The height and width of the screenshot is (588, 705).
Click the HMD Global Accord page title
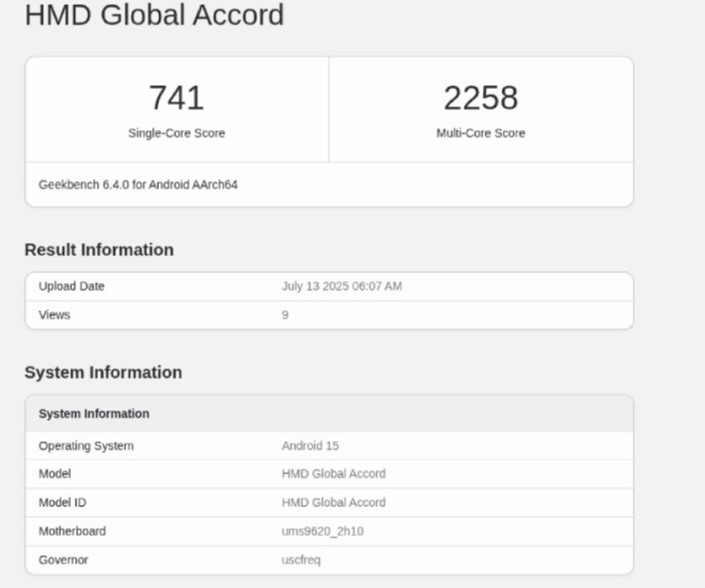point(154,16)
